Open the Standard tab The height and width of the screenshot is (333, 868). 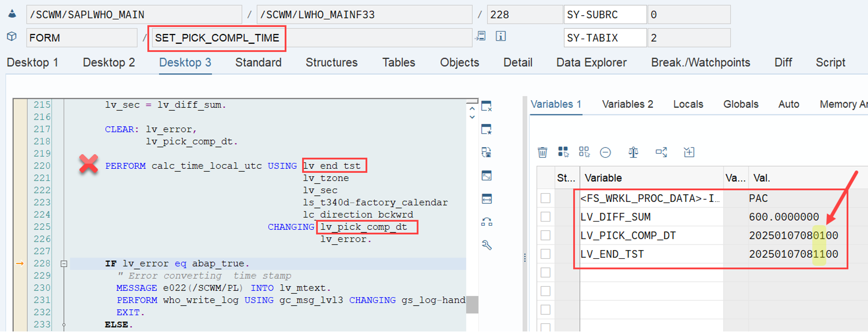pos(258,62)
